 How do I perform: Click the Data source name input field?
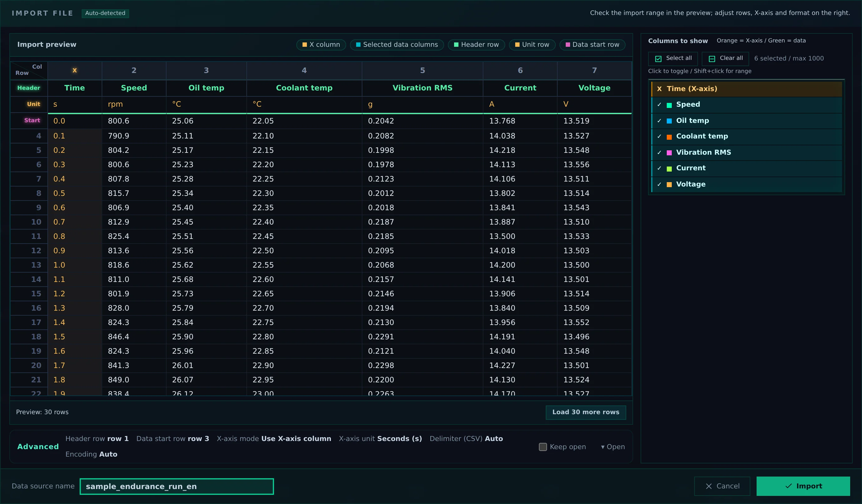coord(177,486)
